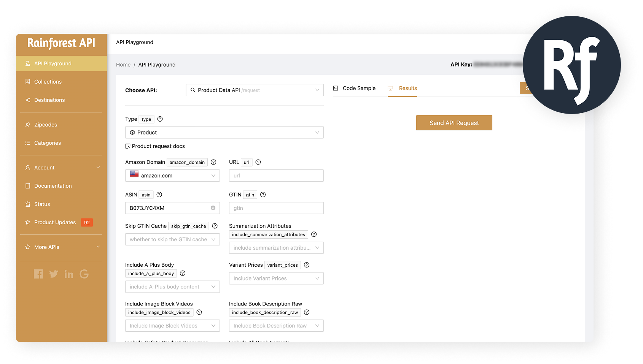Show help for URL parameter
Screen dimensions: 643x364
(258, 162)
